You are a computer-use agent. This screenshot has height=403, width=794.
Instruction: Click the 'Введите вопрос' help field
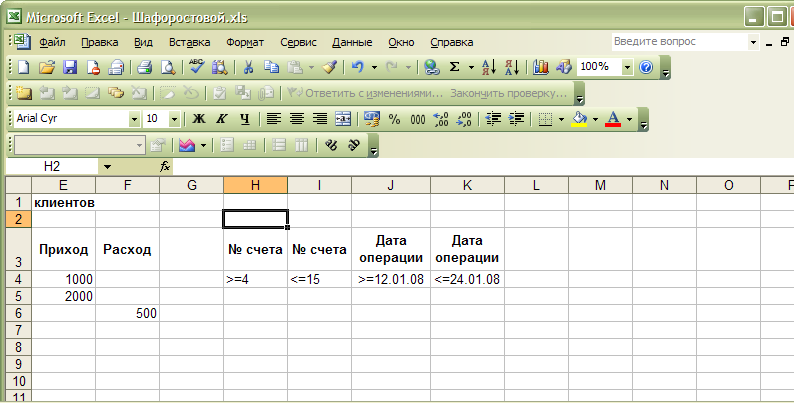680,42
